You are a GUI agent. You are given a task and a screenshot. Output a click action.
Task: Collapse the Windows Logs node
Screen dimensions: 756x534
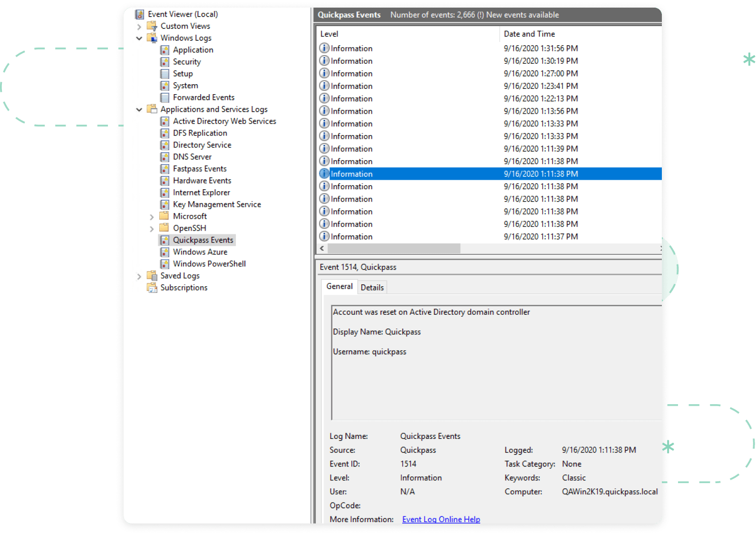(x=139, y=39)
